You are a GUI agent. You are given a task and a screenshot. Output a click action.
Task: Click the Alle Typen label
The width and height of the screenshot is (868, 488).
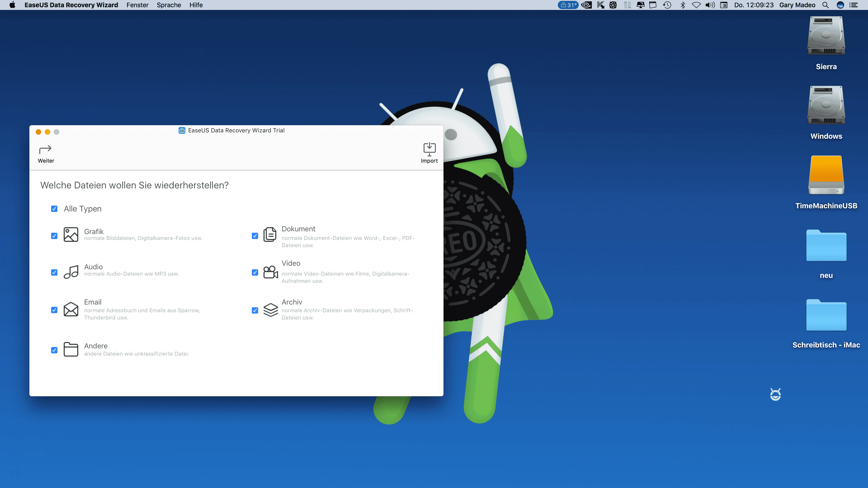(83, 209)
